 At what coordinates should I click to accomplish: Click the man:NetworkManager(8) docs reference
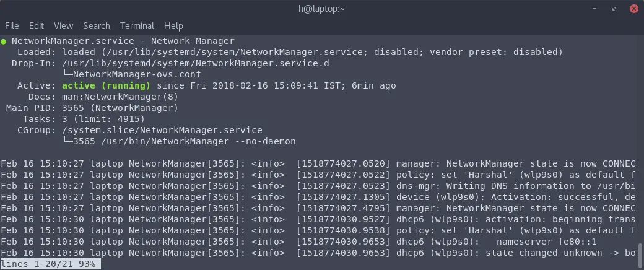120,97
